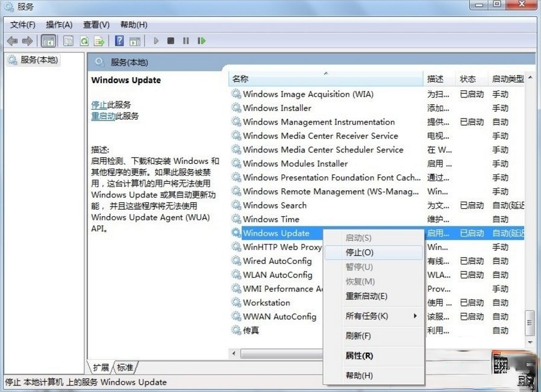
Task: Click vertical scrollbar up arrow
Action: [530, 78]
